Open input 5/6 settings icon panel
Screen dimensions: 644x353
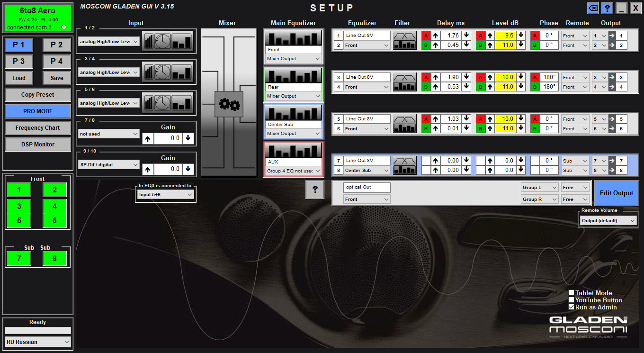point(168,102)
